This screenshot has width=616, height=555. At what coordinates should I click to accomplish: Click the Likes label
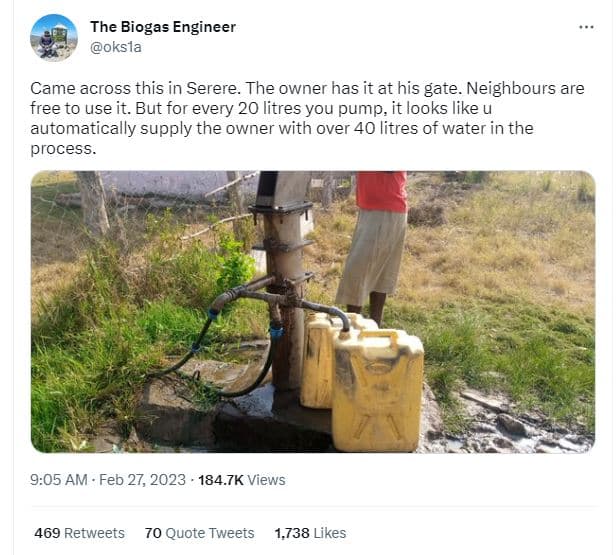point(330,533)
